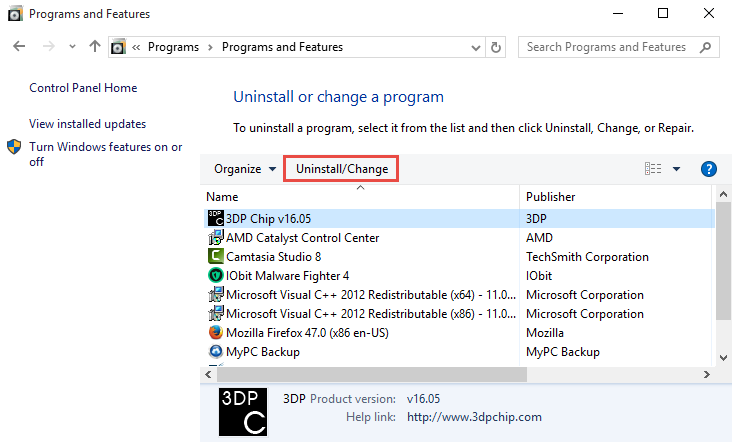The image size is (732, 442).
Task: Click the large 3DP Chip details thumbnail
Action: click(243, 412)
